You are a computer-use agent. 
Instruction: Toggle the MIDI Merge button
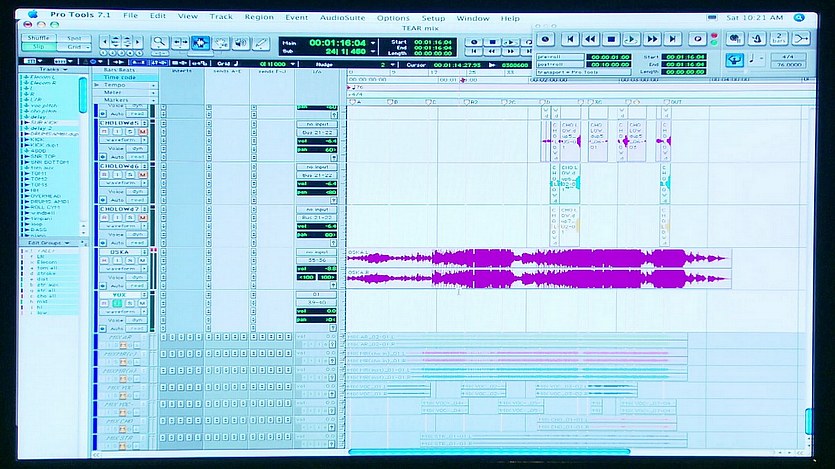800,38
